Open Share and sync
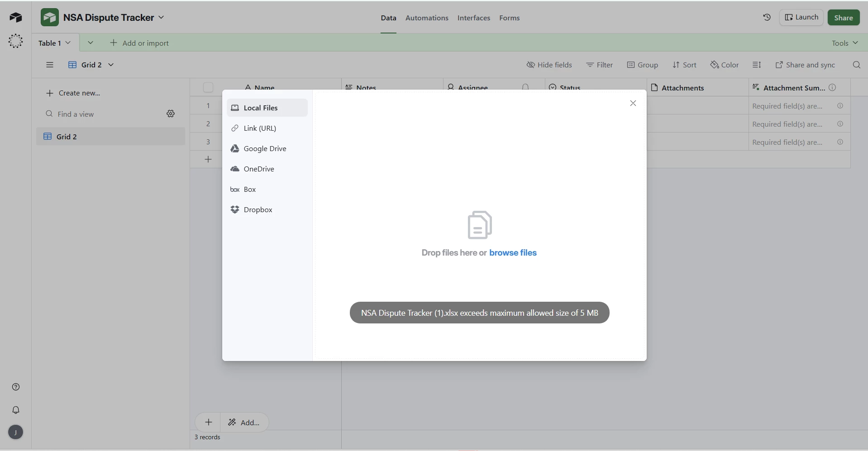 click(x=805, y=65)
